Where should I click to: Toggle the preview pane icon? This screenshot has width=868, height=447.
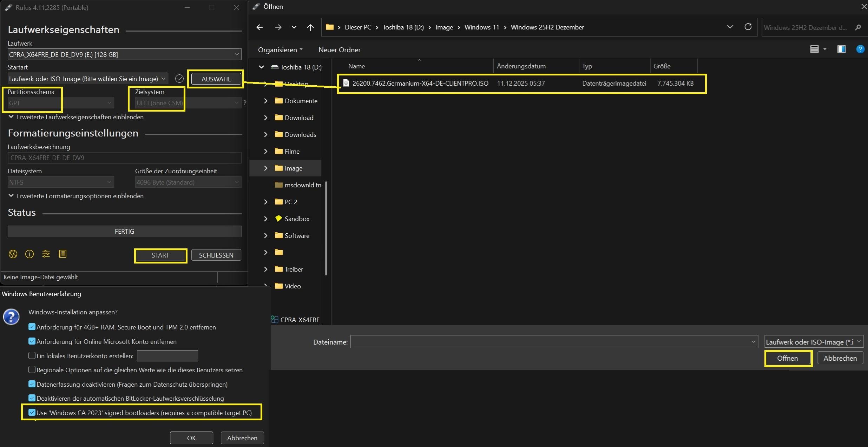[x=841, y=49]
